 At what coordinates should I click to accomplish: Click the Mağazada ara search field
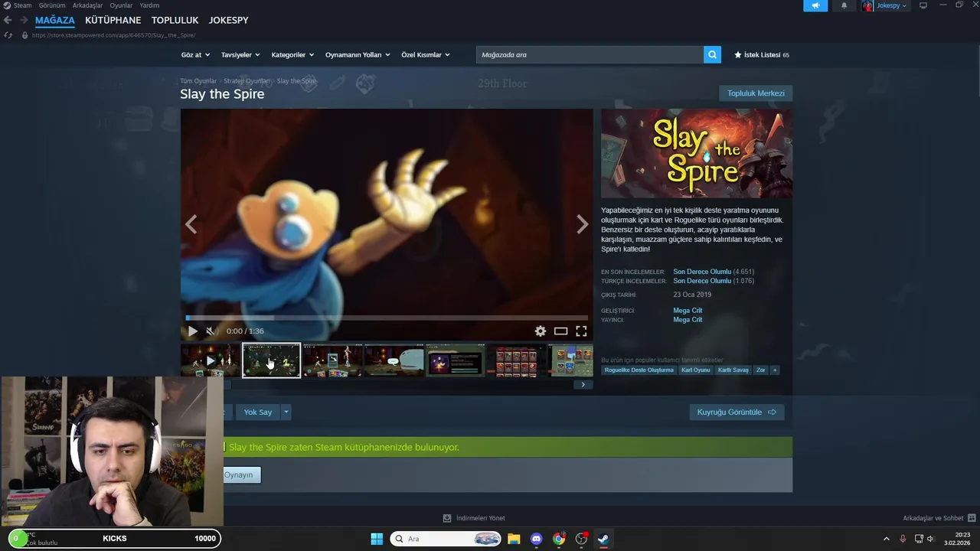(x=590, y=54)
